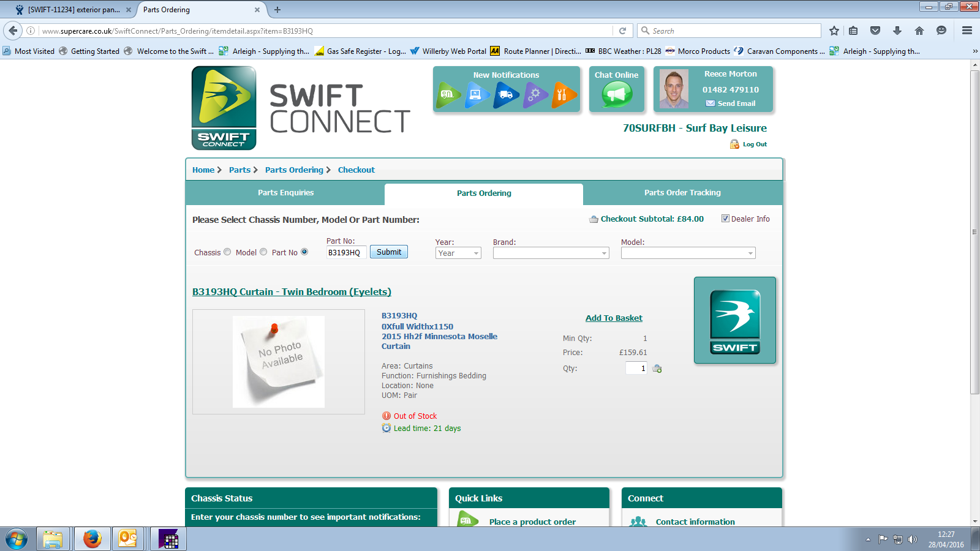Select the Chassis radio button
This screenshot has width=980, height=551.
tap(227, 252)
